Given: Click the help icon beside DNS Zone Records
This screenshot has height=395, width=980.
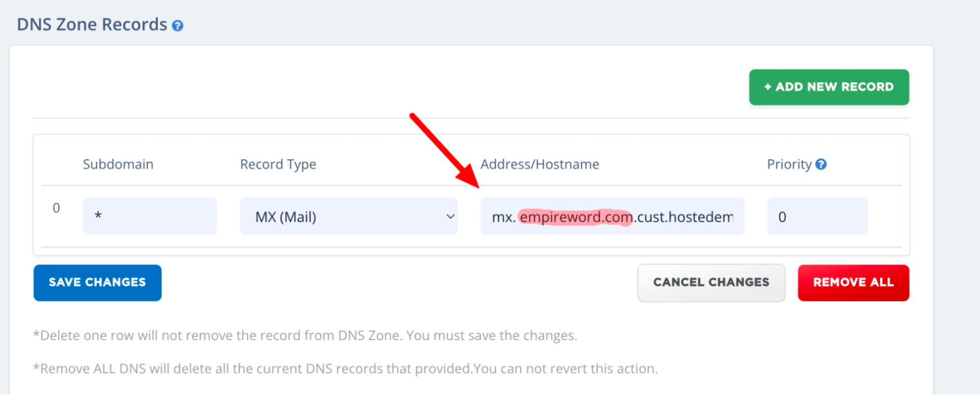Looking at the screenshot, I should coord(177,26).
